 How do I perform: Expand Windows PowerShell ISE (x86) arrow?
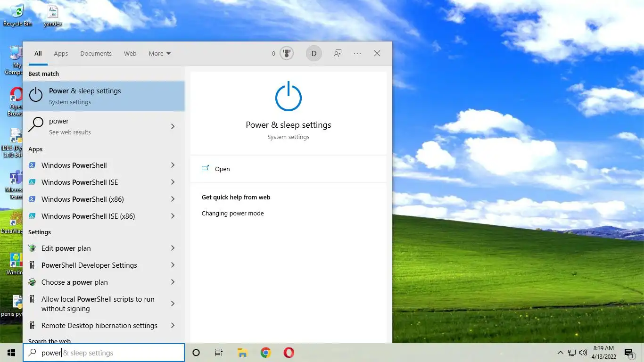173,216
